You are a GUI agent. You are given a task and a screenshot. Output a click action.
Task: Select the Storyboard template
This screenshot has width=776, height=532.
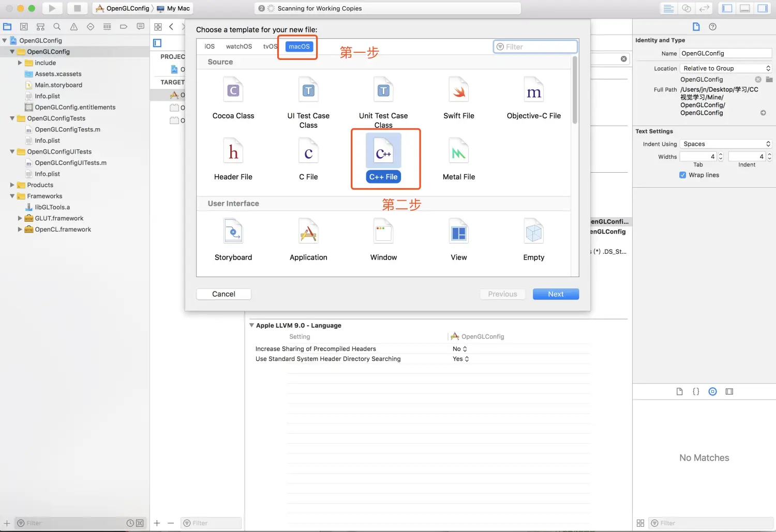coord(233,240)
